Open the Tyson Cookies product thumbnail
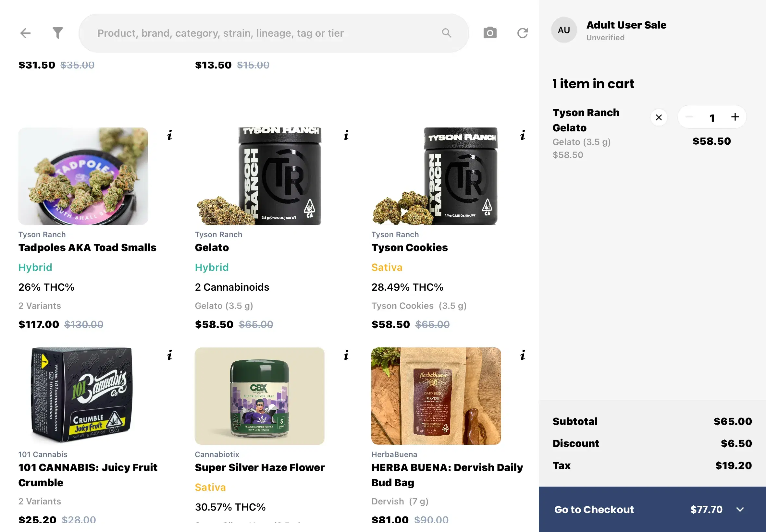 (x=437, y=175)
